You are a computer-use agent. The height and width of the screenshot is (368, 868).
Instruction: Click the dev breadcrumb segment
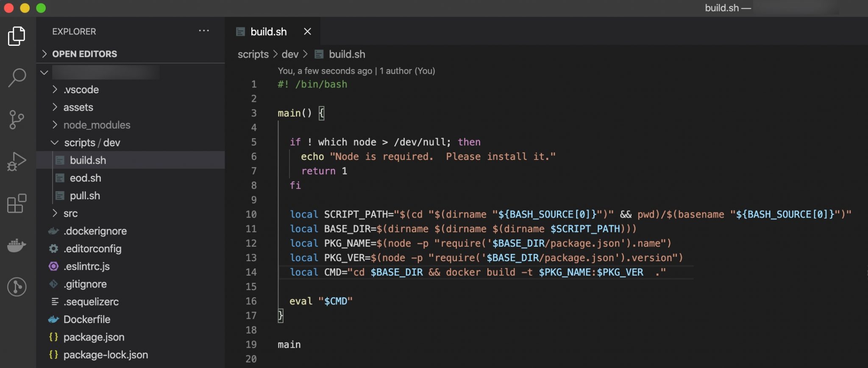tap(290, 54)
